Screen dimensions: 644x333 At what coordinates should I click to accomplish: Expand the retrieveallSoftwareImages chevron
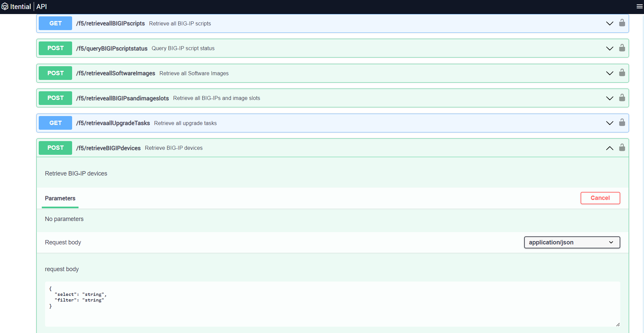(609, 73)
